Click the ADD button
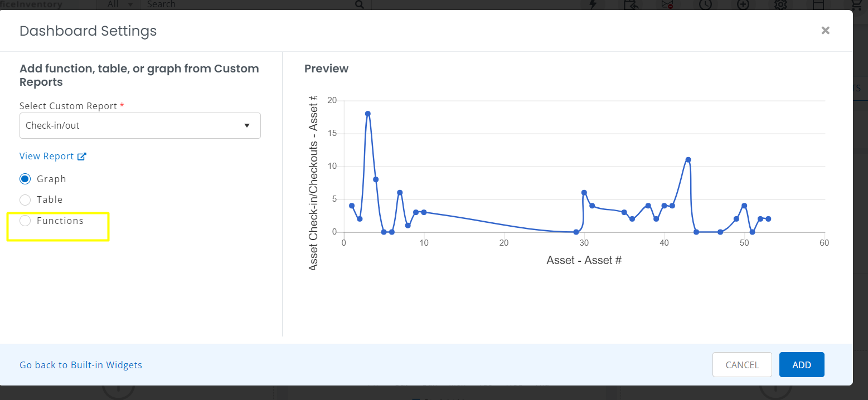 802,365
